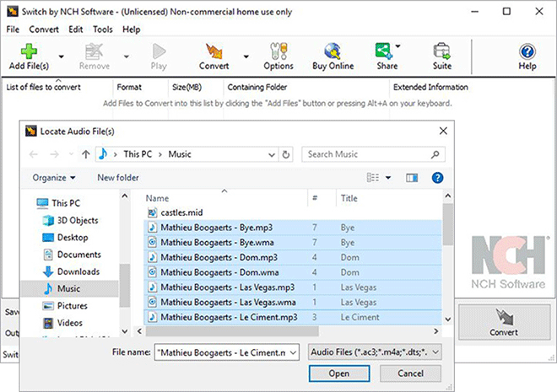Click the Help toolbar icon
Image resolution: width=557 pixels, height=392 pixels.
[527, 56]
